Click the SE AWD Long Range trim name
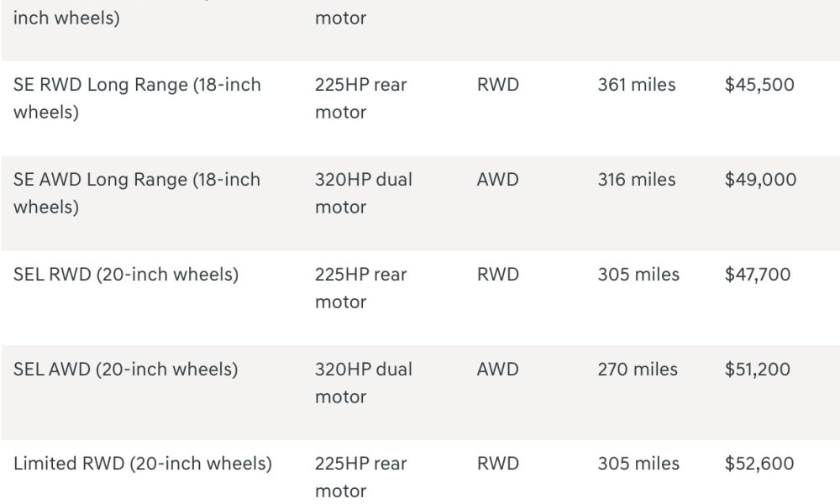The width and height of the screenshot is (840, 504). (x=137, y=193)
